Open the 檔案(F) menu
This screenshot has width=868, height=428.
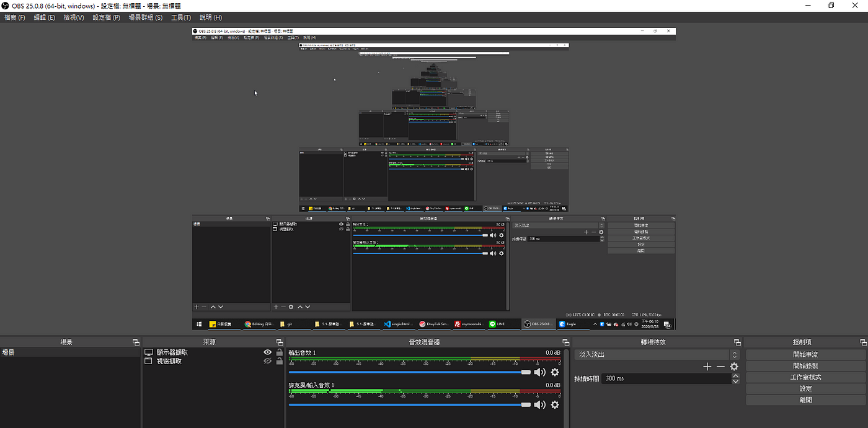point(14,17)
